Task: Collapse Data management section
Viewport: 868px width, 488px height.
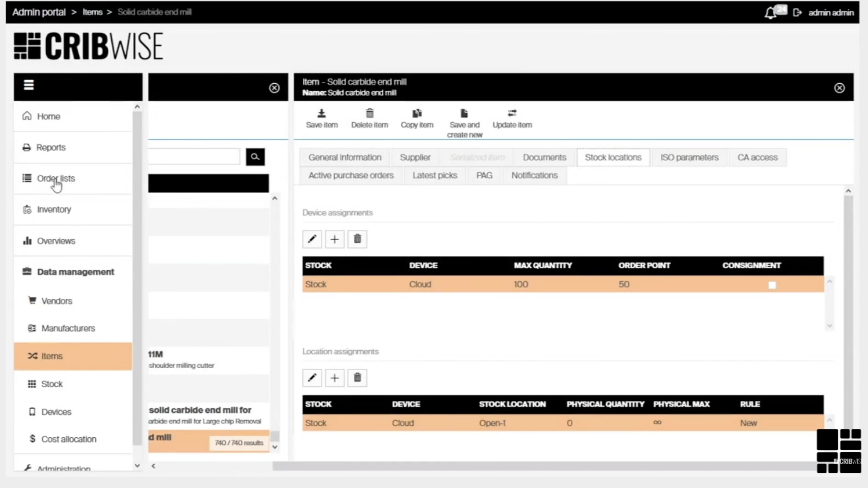Action: [x=75, y=272]
